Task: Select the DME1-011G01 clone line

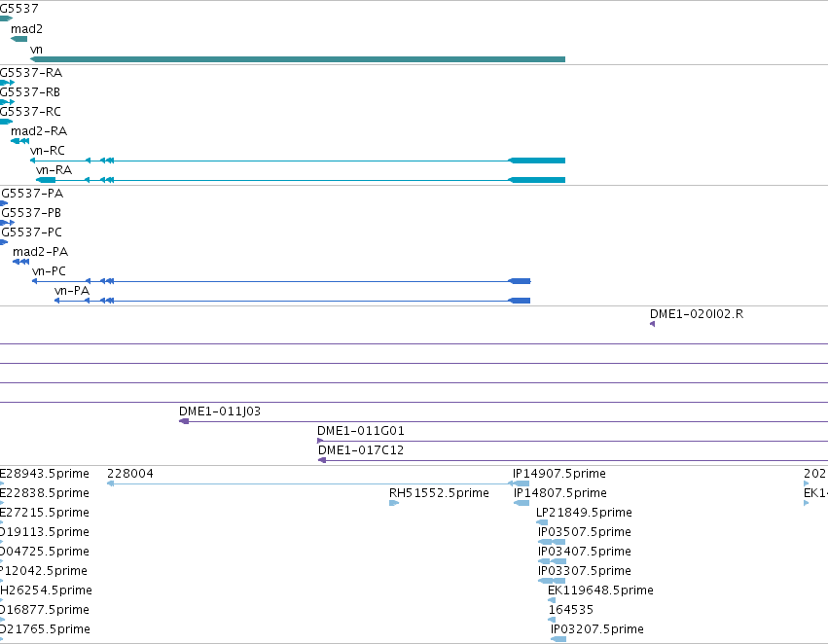Action: coord(572,441)
